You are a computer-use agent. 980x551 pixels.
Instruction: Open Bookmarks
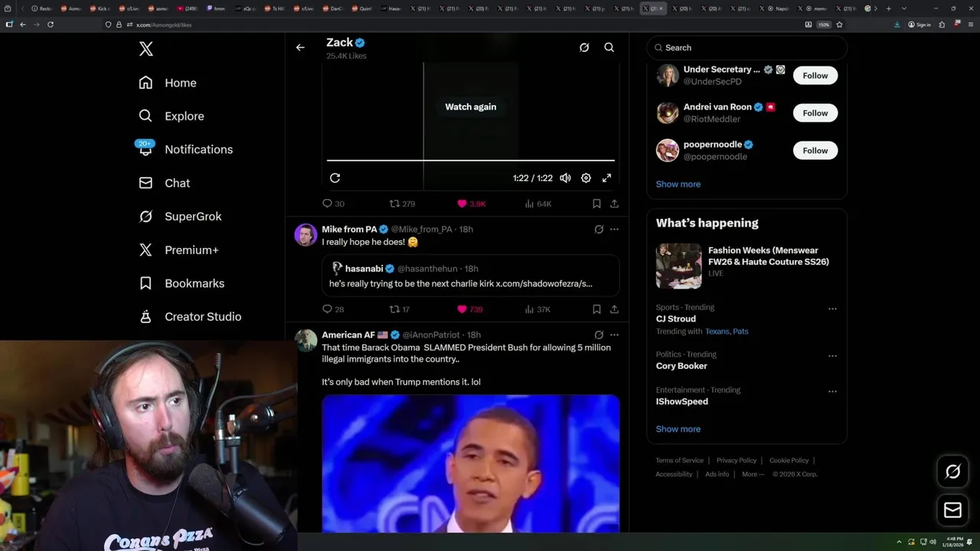181,283
